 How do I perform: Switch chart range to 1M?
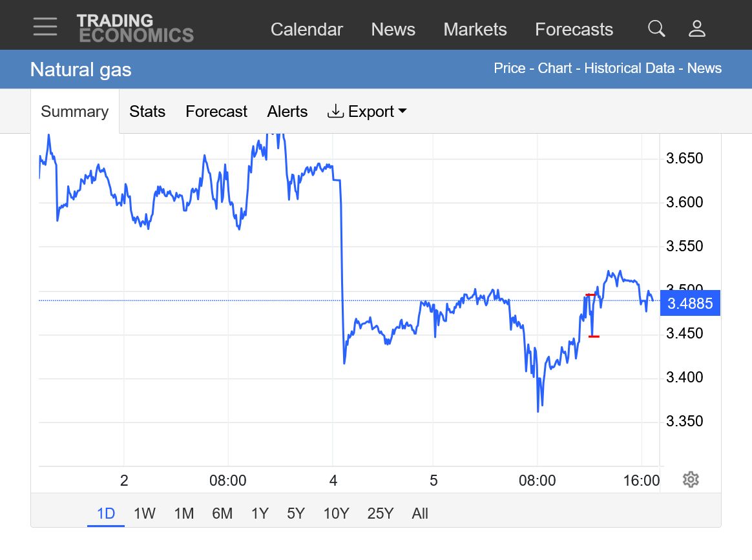(x=184, y=513)
